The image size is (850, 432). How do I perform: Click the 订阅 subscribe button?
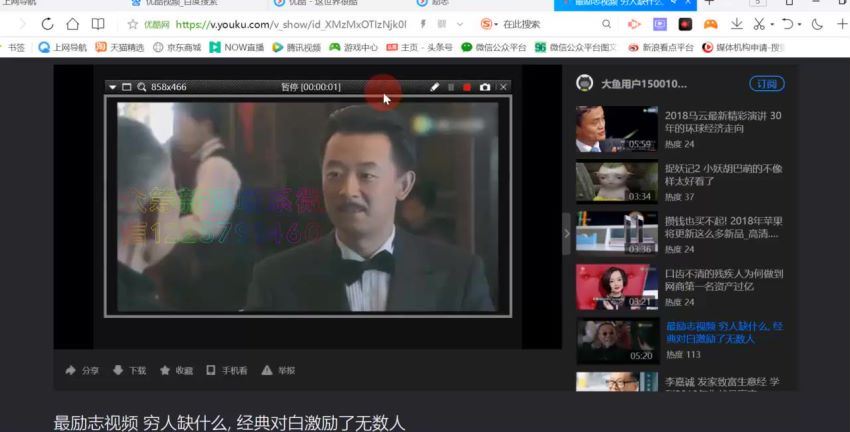click(767, 83)
